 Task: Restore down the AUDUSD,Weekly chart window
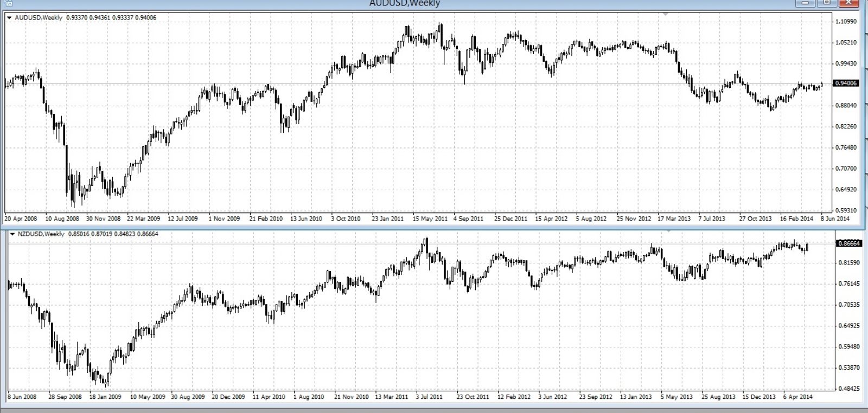point(826,3)
